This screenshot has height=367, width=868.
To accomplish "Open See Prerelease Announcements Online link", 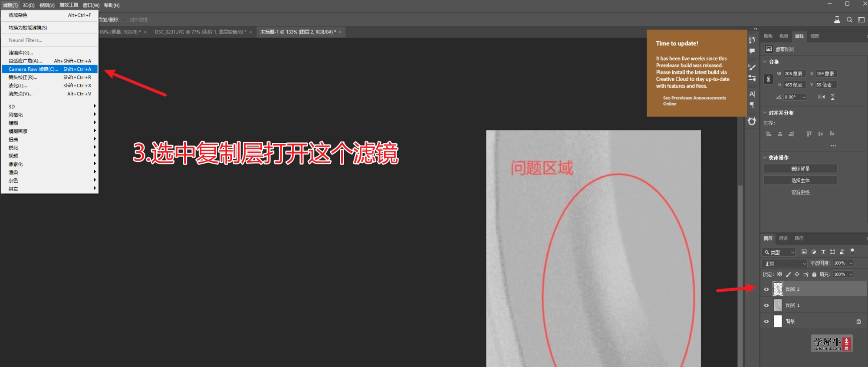I will (x=694, y=101).
